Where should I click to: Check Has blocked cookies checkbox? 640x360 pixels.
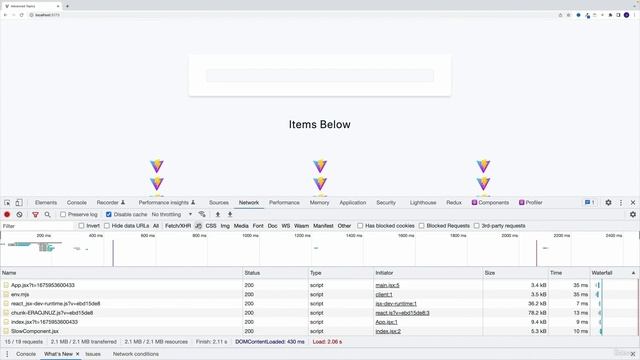click(360, 226)
